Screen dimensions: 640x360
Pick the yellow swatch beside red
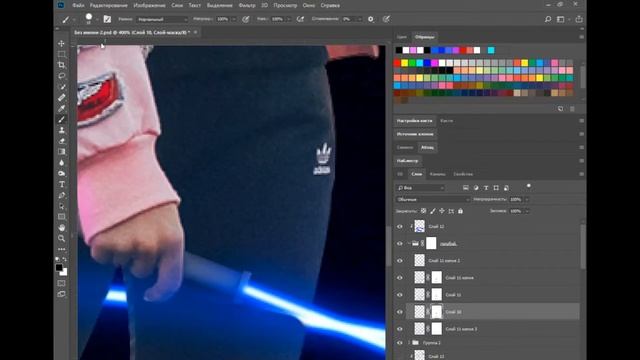404,63
